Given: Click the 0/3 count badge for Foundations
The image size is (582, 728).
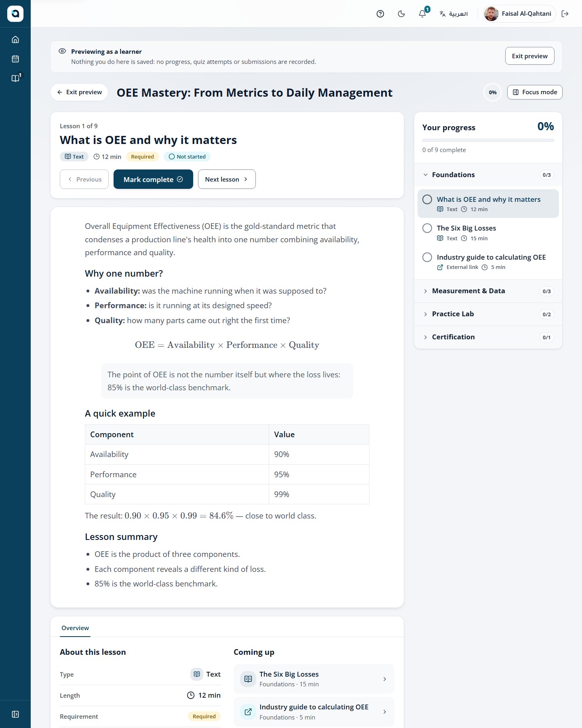Looking at the screenshot, I should (546, 175).
